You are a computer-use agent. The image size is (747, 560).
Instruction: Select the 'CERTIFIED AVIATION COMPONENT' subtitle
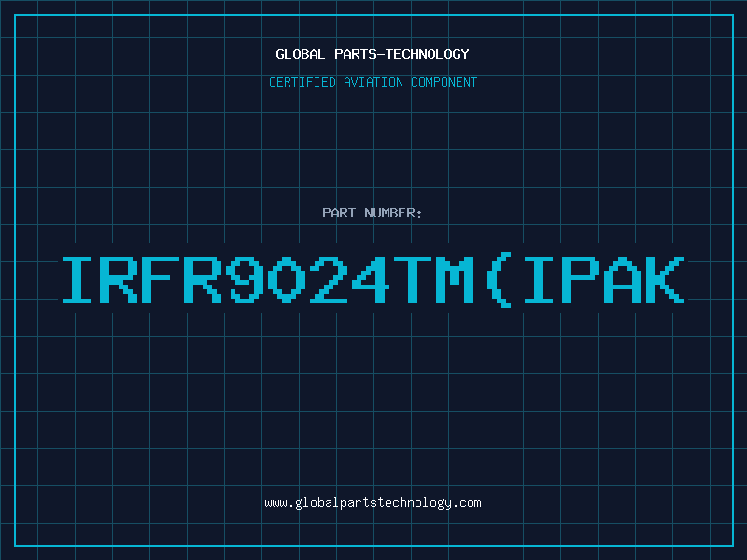373,82
